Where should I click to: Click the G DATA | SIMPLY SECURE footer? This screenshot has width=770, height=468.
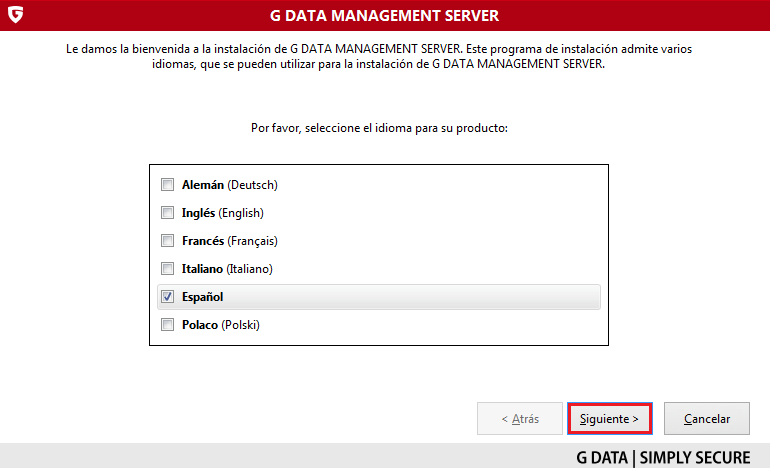(663, 457)
